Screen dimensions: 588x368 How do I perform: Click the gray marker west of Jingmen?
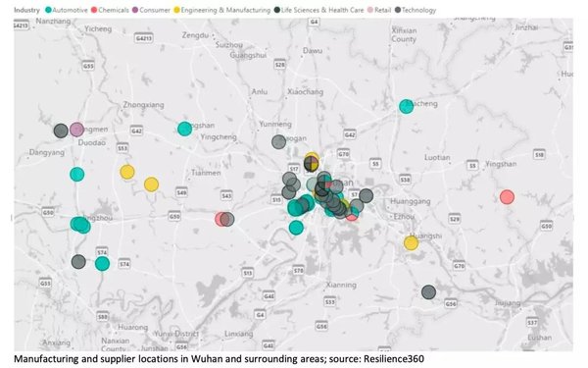61,131
